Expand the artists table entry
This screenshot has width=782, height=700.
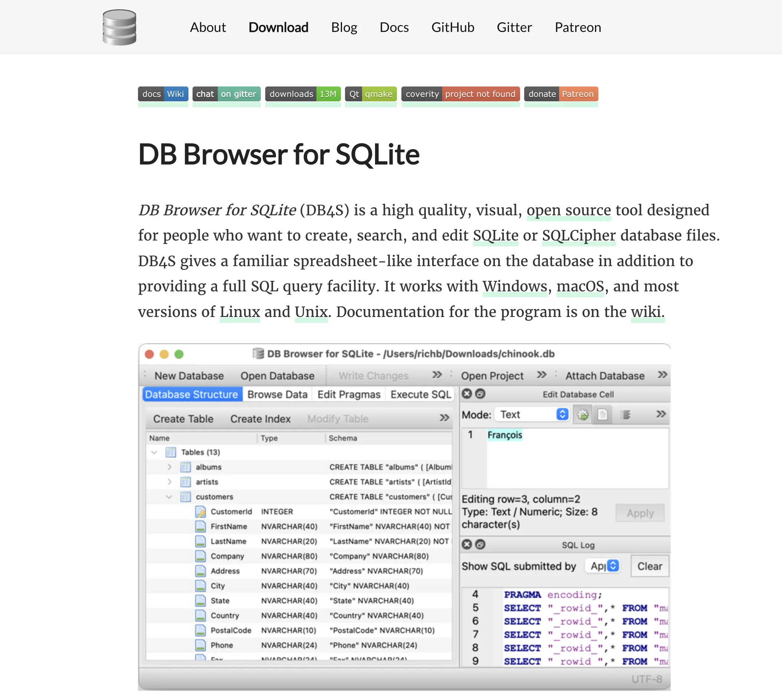tap(169, 481)
